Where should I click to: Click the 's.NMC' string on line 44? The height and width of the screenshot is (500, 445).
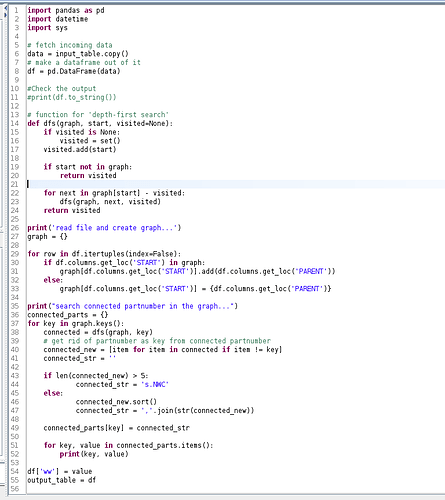155,384
